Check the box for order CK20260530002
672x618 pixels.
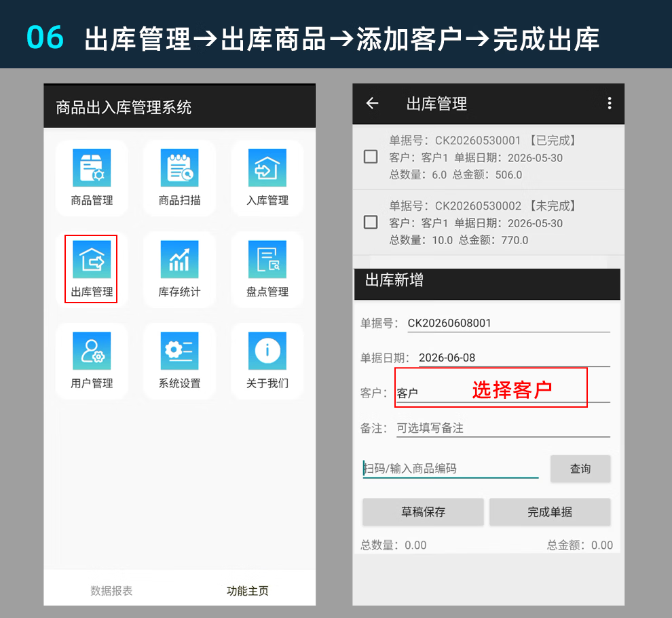click(371, 223)
